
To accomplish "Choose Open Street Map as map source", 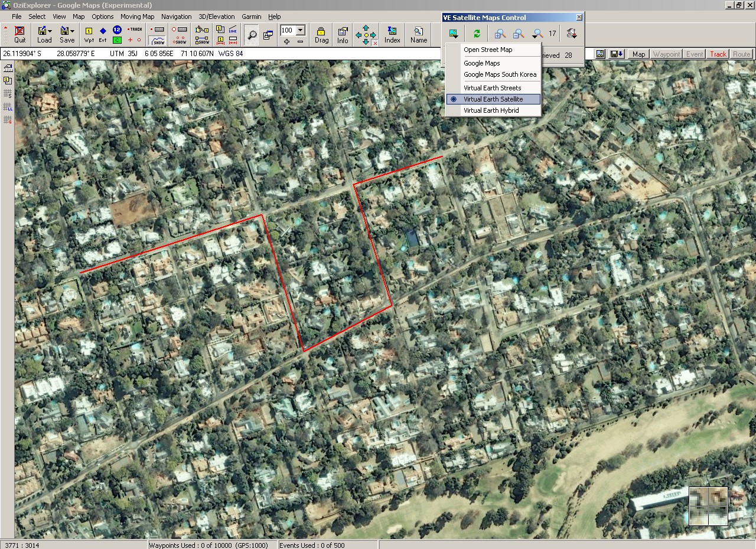I will click(489, 50).
